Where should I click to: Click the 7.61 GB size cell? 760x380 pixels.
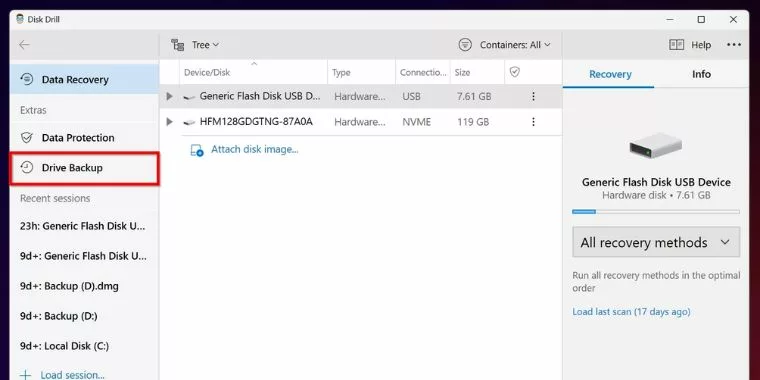pyautogui.click(x=474, y=96)
